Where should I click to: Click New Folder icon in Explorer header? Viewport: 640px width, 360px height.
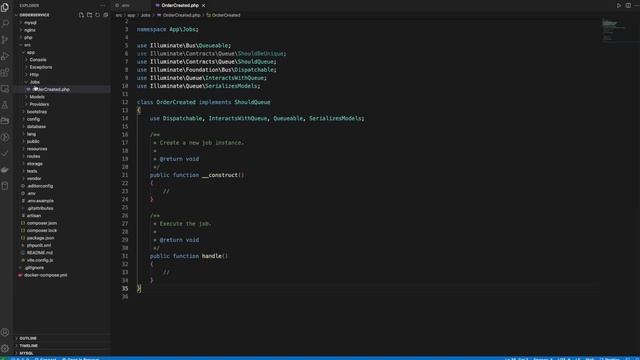89,15
